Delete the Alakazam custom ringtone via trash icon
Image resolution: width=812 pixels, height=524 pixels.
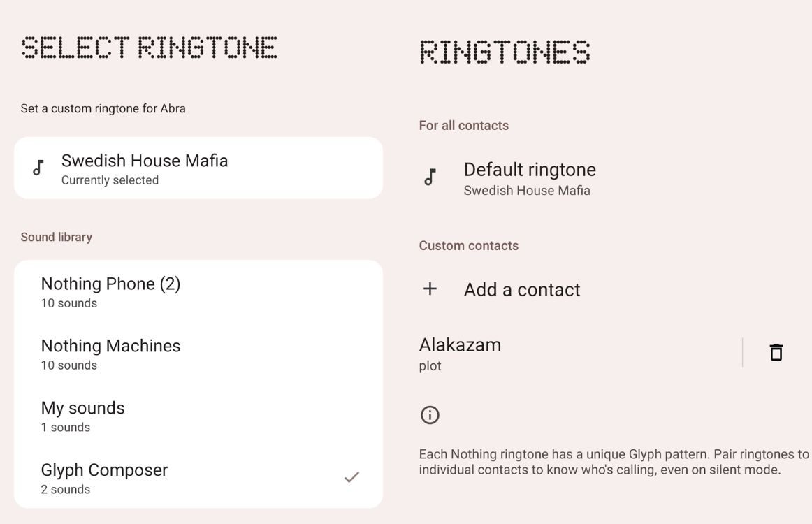tap(776, 352)
